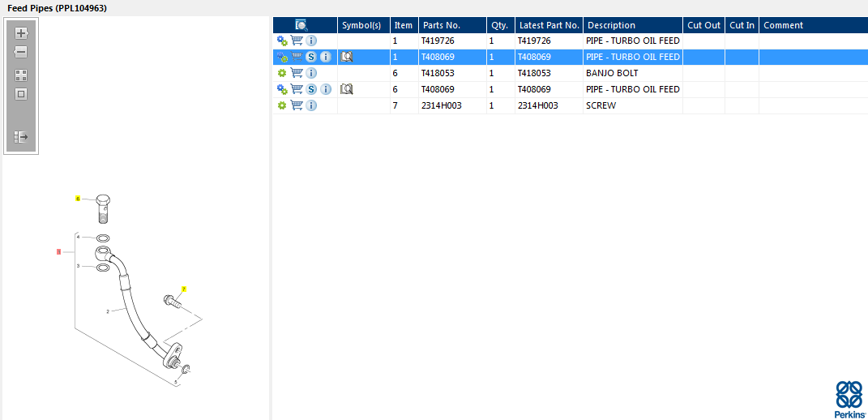
Task: Click the list-with-arrow export icon
Action: [x=21, y=136]
